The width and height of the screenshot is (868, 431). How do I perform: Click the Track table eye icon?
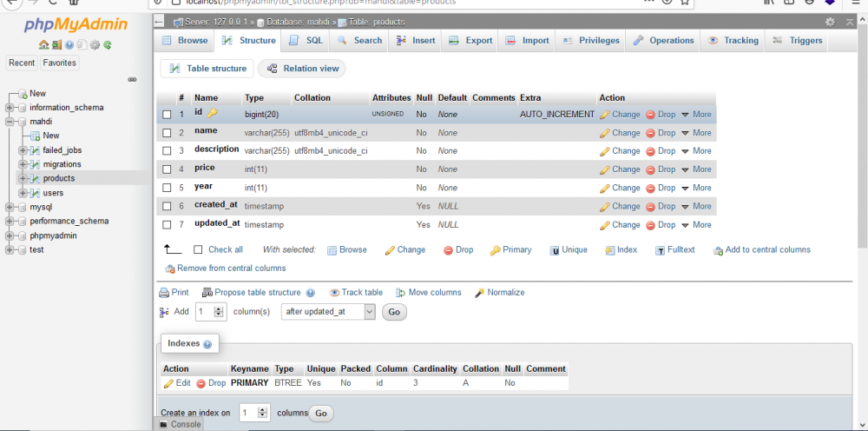[334, 293]
